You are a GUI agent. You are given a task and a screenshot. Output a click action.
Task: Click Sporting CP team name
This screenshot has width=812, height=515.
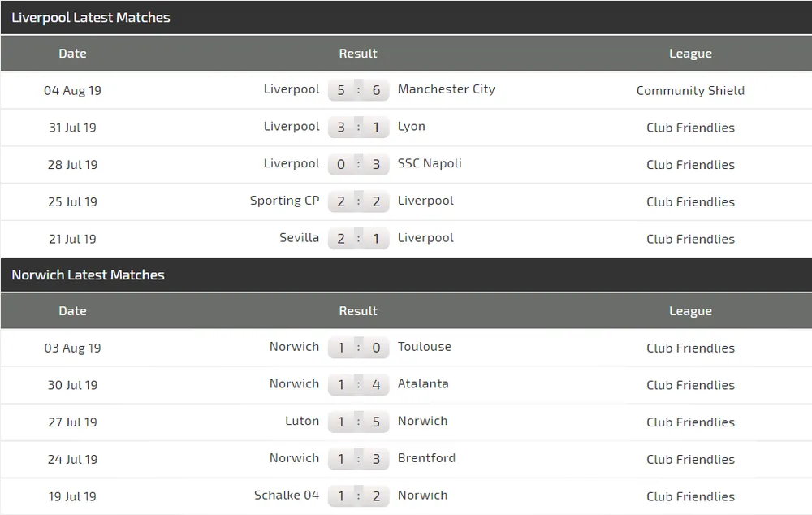pyautogui.click(x=284, y=201)
